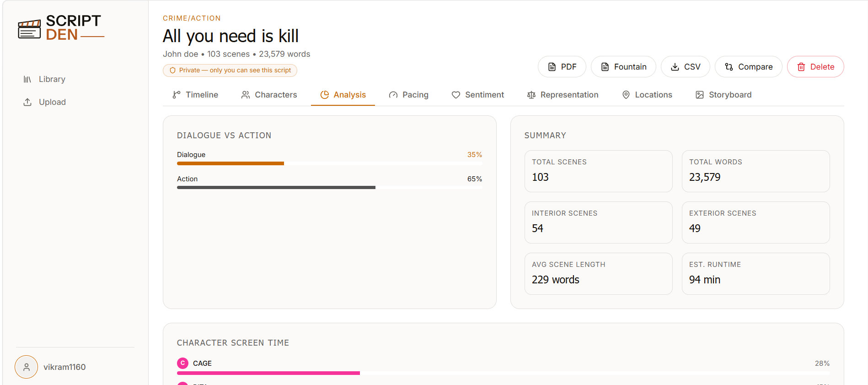Click the Script Den clapperboard logo
Image resolution: width=868 pixels, height=385 pixels.
(x=29, y=29)
